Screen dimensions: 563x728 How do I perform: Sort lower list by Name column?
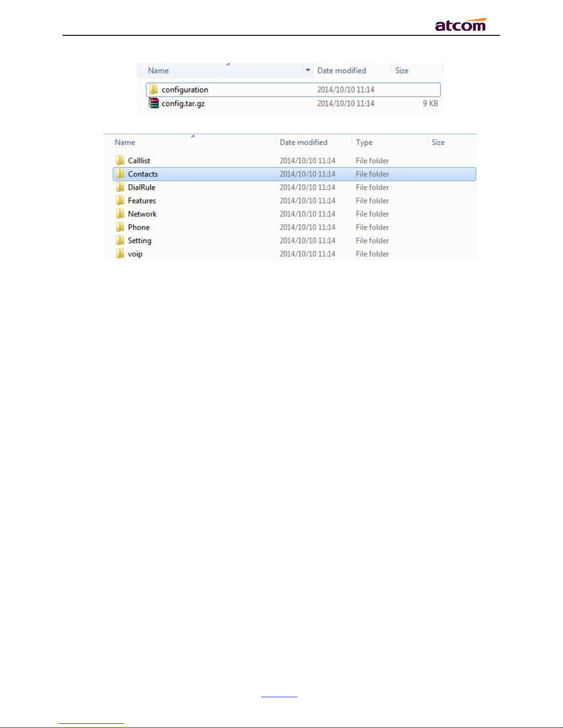125,142
